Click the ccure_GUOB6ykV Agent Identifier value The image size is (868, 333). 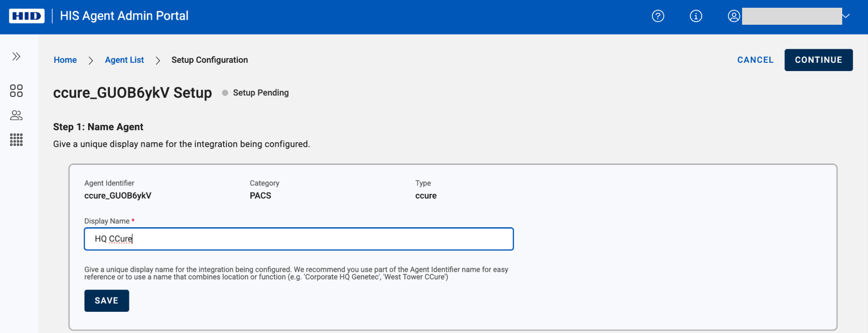pos(118,196)
